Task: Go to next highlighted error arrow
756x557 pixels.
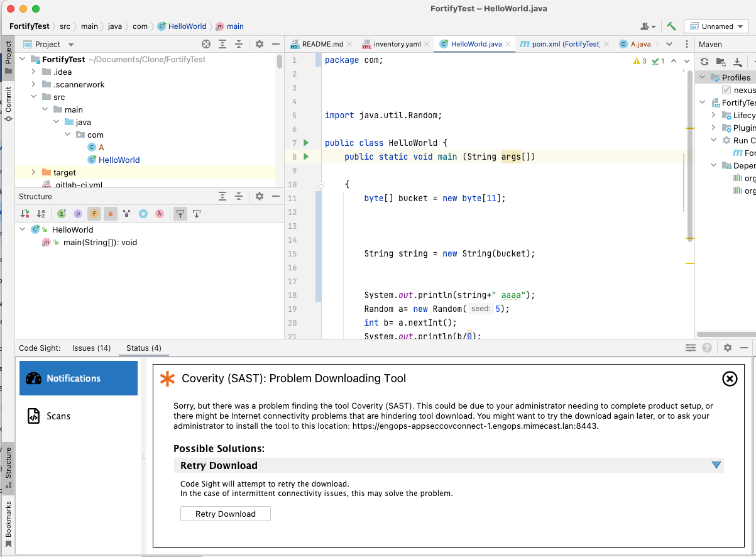Action: point(687,61)
